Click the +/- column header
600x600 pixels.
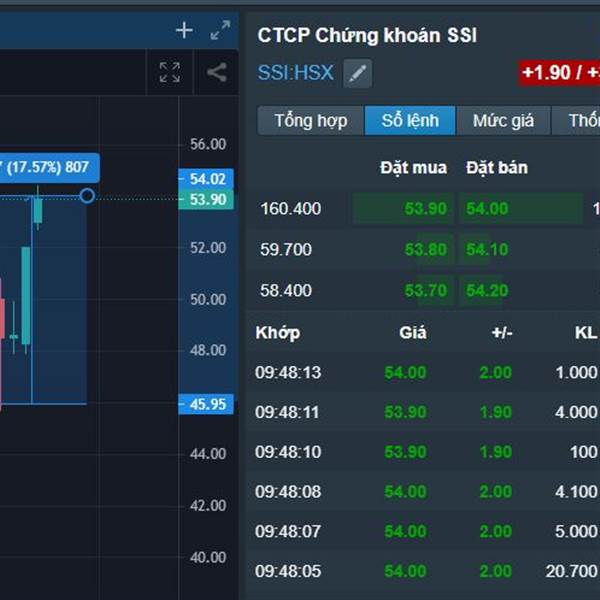(502, 333)
